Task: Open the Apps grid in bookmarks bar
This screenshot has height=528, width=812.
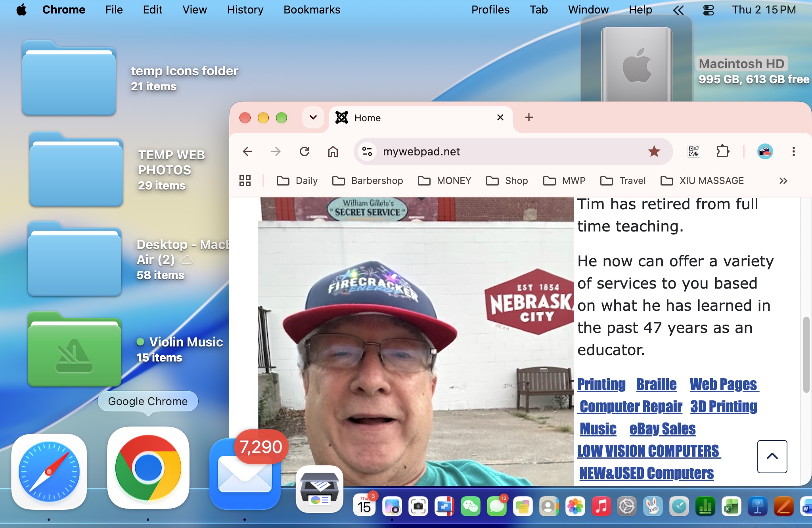Action: tap(245, 181)
